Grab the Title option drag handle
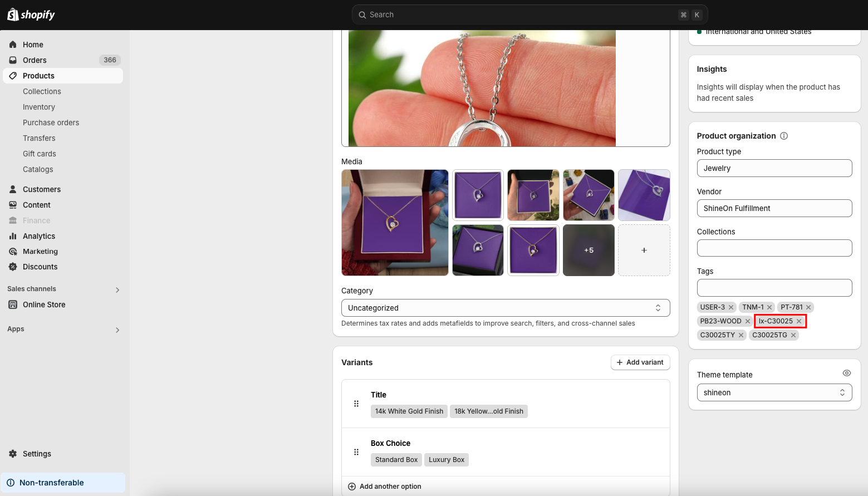The image size is (868, 496). click(x=356, y=404)
